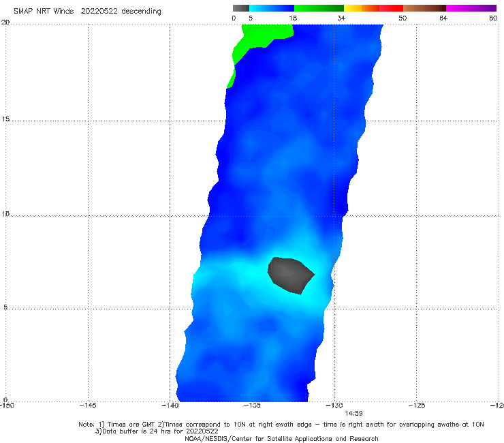Click the latitude label "15"

coord(5,119)
